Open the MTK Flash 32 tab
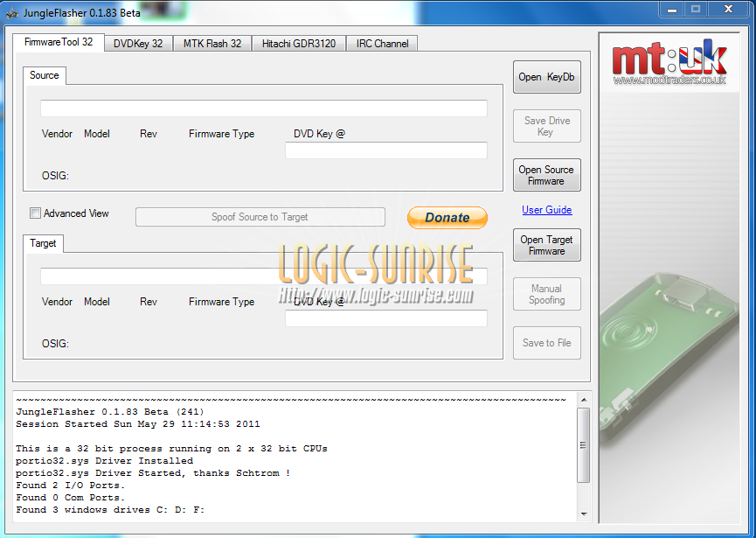 click(212, 44)
